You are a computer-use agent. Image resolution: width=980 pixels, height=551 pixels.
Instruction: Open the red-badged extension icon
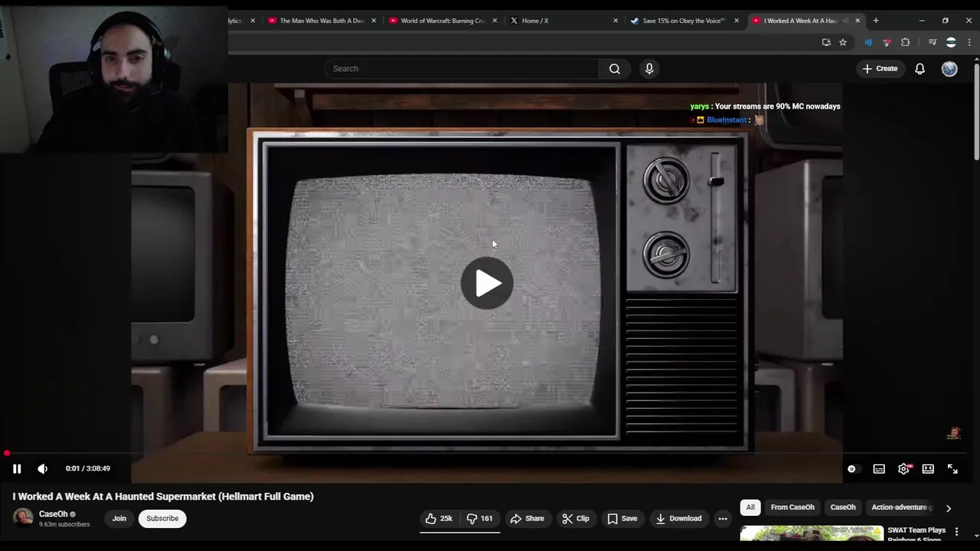click(x=887, y=42)
